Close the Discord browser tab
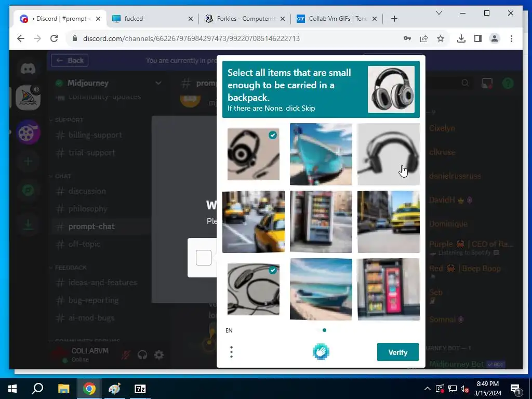This screenshot has height=399, width=532. pos(98,19)
